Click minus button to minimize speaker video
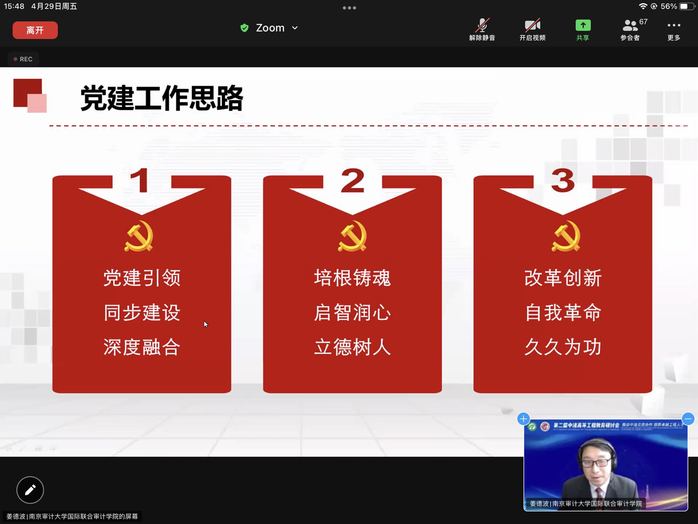The image size is (698, 524). (x=688, y=419)
